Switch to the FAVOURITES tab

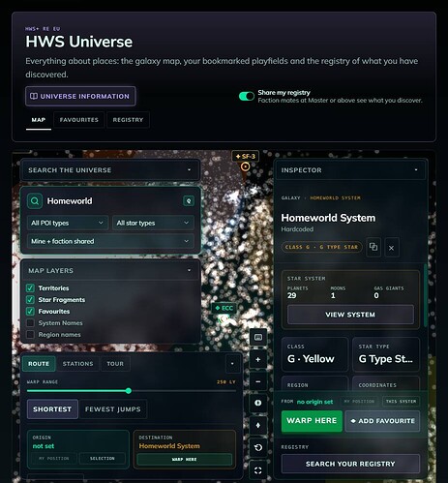click(79, 120)
